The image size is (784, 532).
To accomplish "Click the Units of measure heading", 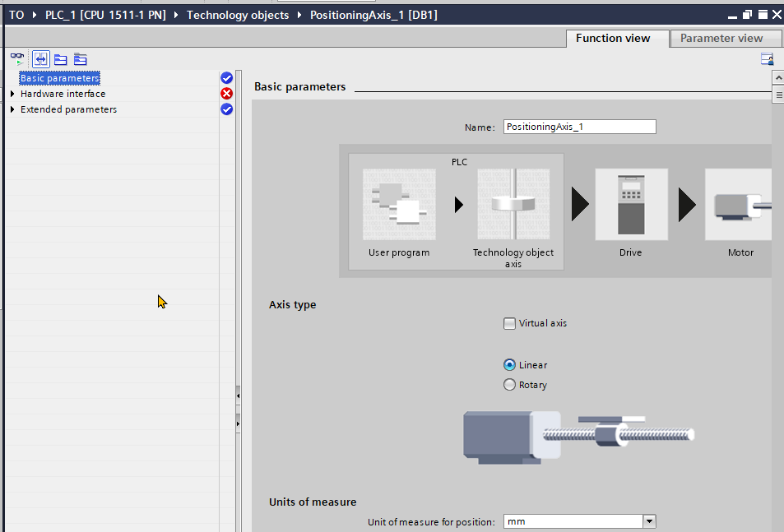I will (x=313, y=502).
